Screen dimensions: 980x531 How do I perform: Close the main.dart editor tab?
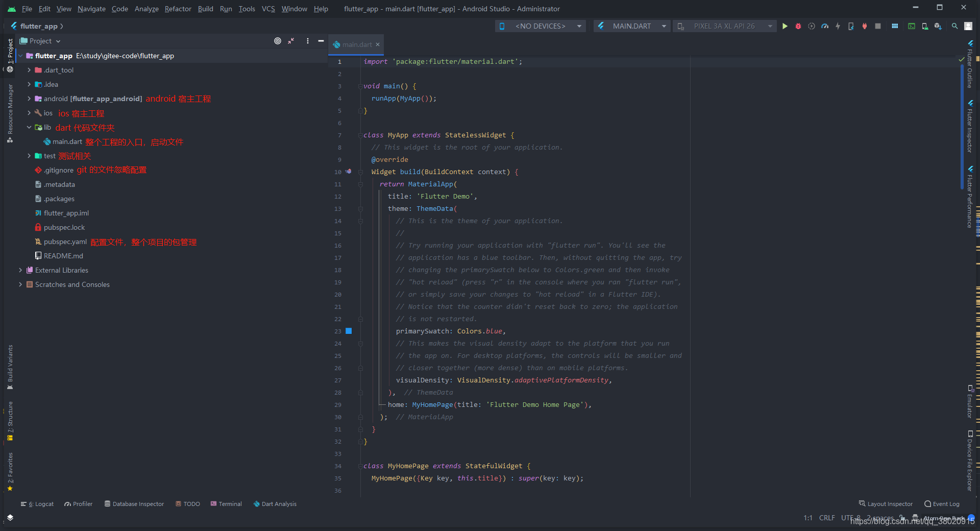pyautogui.click(x=378, y=44)
